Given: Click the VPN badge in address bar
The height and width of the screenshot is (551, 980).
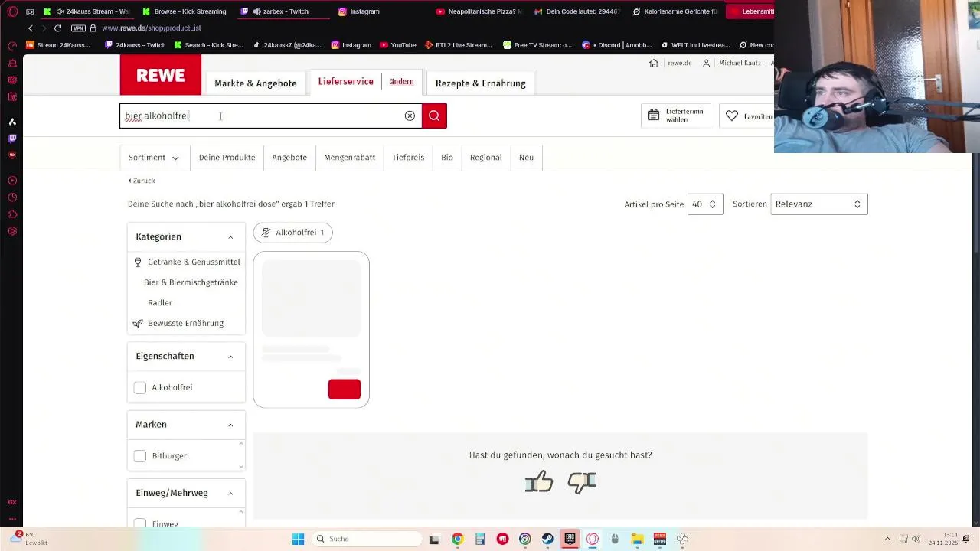Looking at the screenshot, I should (78, 28).
